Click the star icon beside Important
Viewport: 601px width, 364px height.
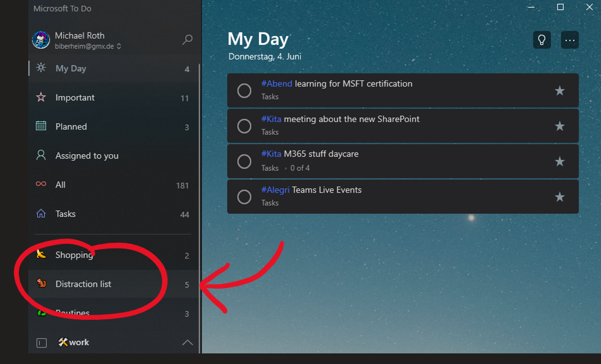click(x=41, y=97)
